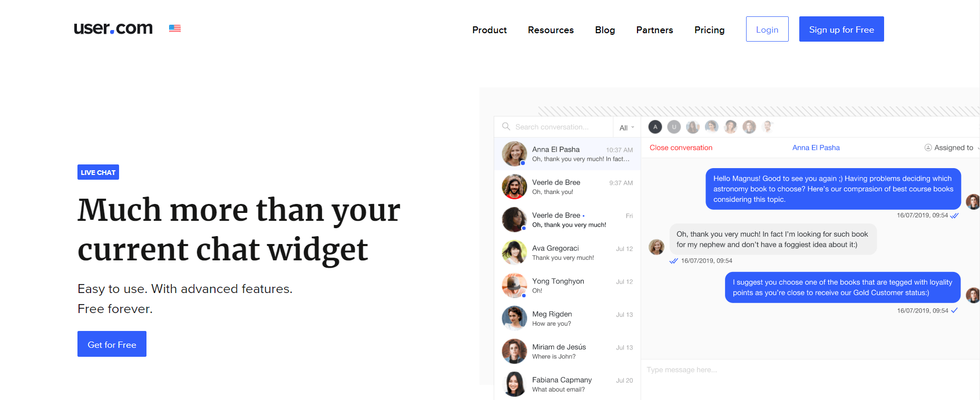Expand the Assigned to dropdown
The width and height of the screenshot is (980, 400).
tap(953, 148)
